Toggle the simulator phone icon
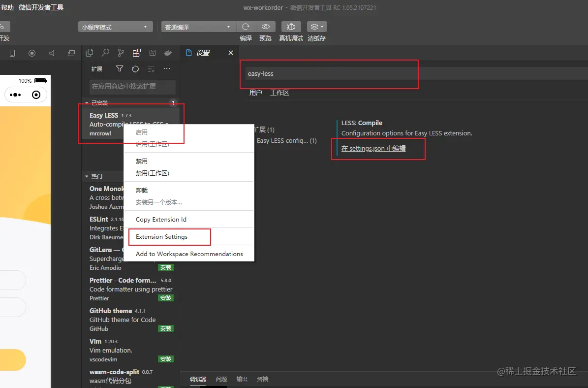 coord(12,53)
